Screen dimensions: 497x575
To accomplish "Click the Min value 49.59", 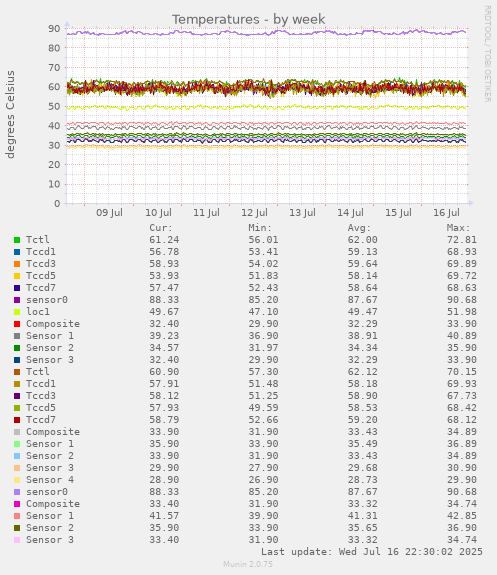I will pos(263,408).
